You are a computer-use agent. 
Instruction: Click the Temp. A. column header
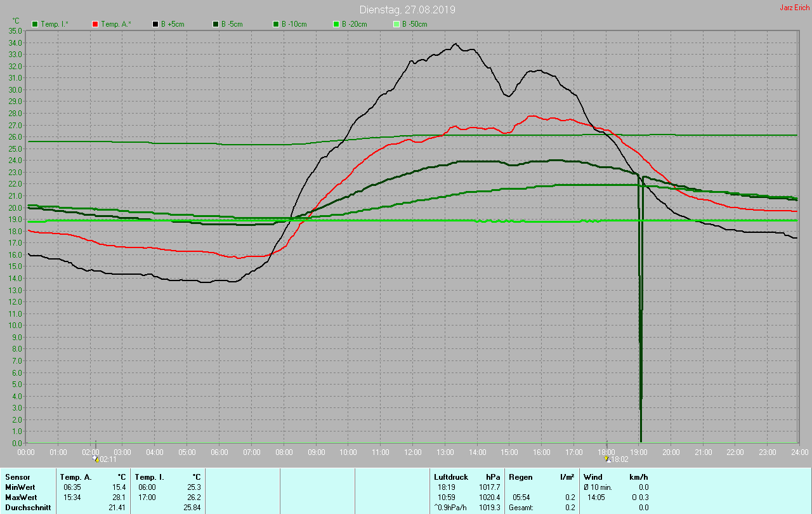(x=75, y=477)
